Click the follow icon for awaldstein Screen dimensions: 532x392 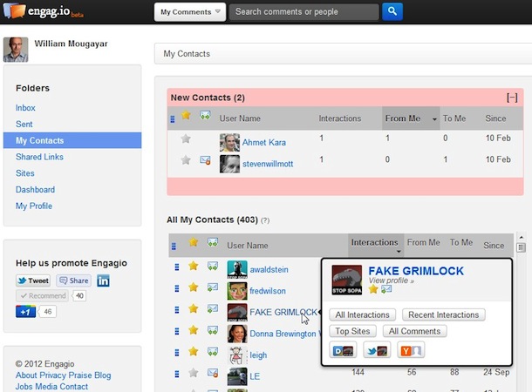[x=213, y=267]
